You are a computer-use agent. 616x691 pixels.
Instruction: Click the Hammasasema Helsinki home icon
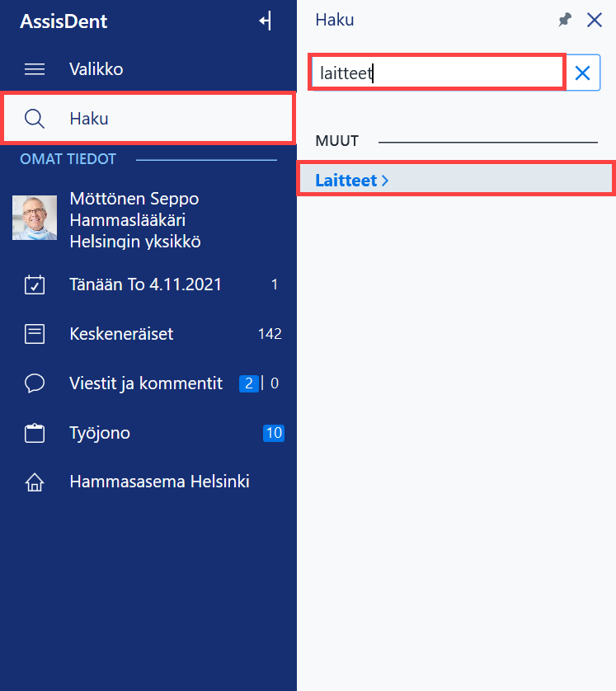click(x=35, y=482)
